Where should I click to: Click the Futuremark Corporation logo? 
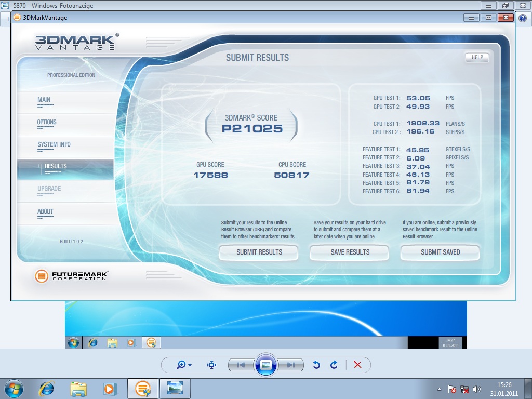(72, 275)
